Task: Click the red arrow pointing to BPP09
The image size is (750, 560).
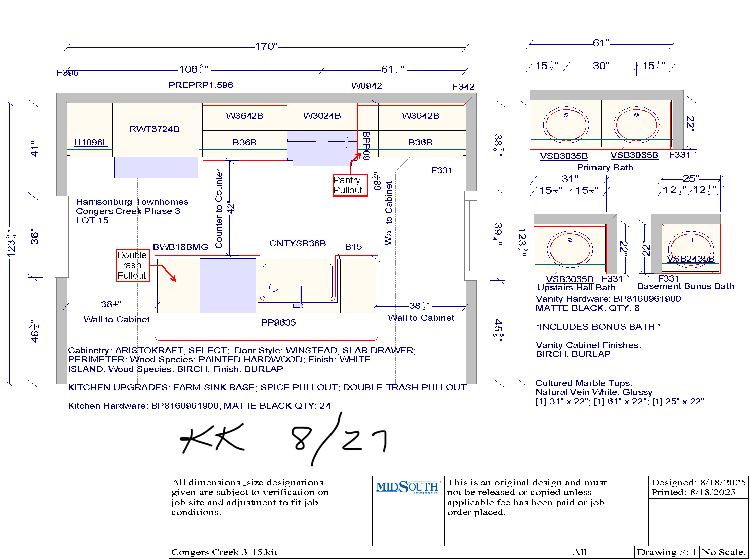Action: tap(355, 158)
